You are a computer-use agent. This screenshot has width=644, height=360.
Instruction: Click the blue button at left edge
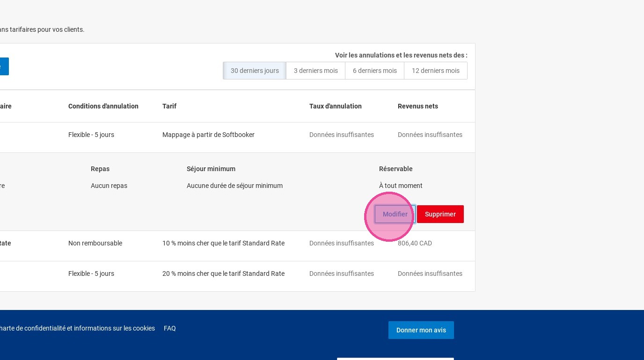click(x=4, y=66)
